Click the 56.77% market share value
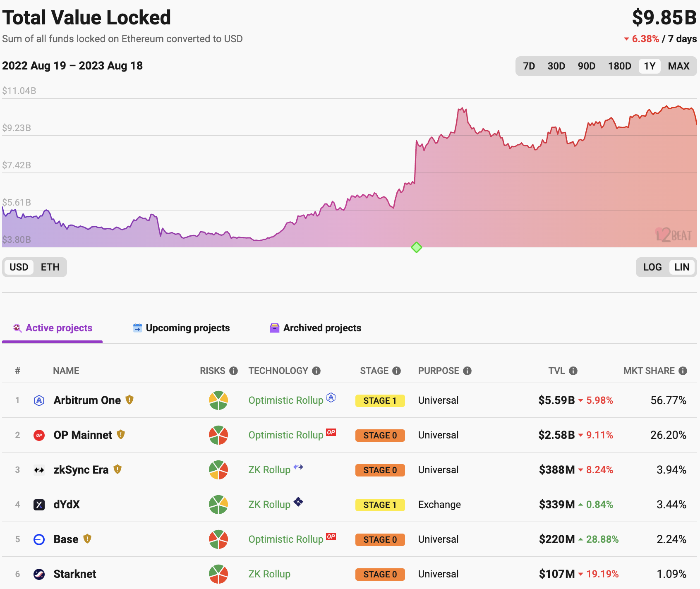Viewport: 700px width, 589px height. [x=668, y=400]
